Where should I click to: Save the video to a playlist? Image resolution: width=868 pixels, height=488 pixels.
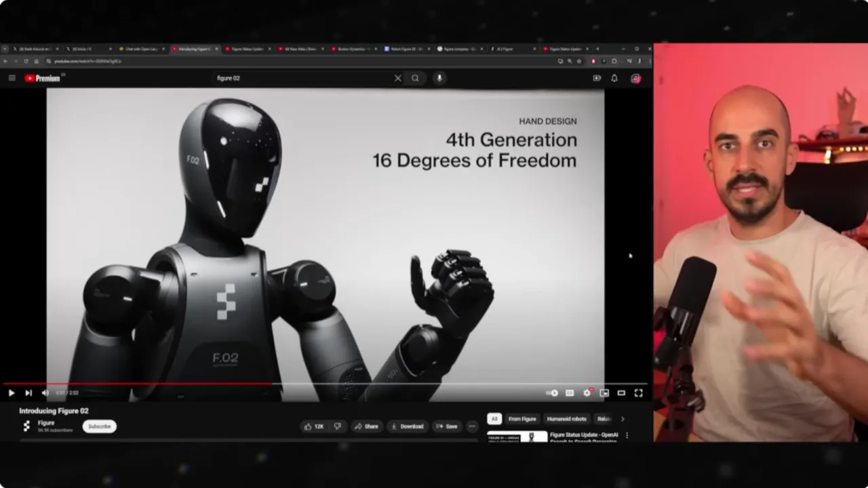pos(447,426)
